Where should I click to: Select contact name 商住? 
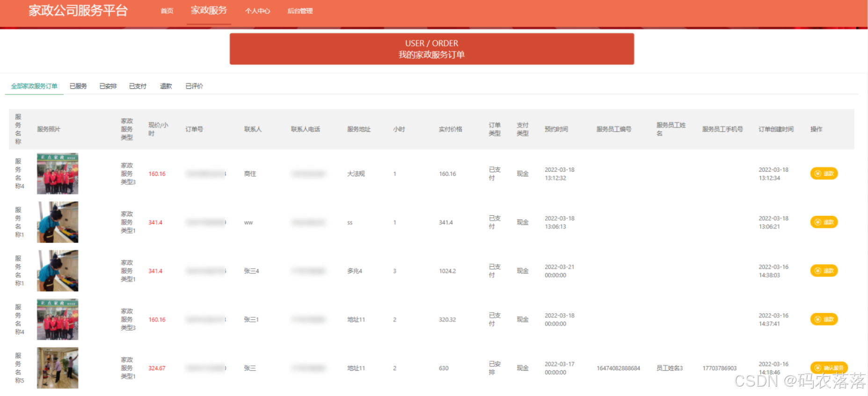coord(250,174)
